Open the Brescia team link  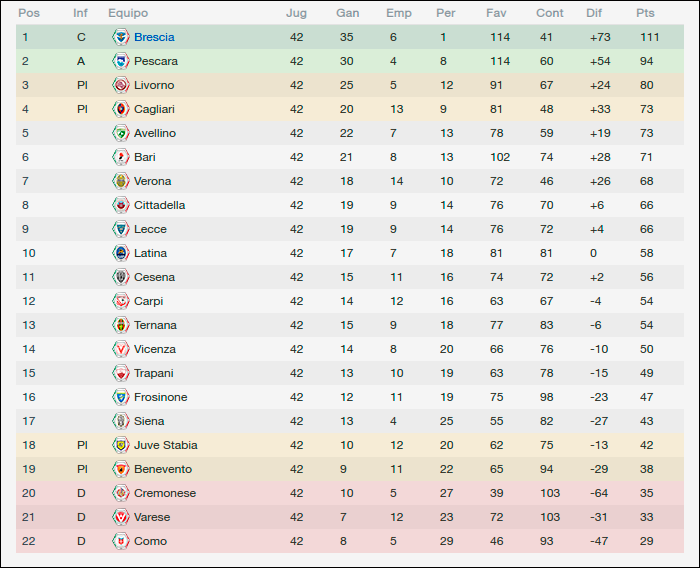[154, 37]
